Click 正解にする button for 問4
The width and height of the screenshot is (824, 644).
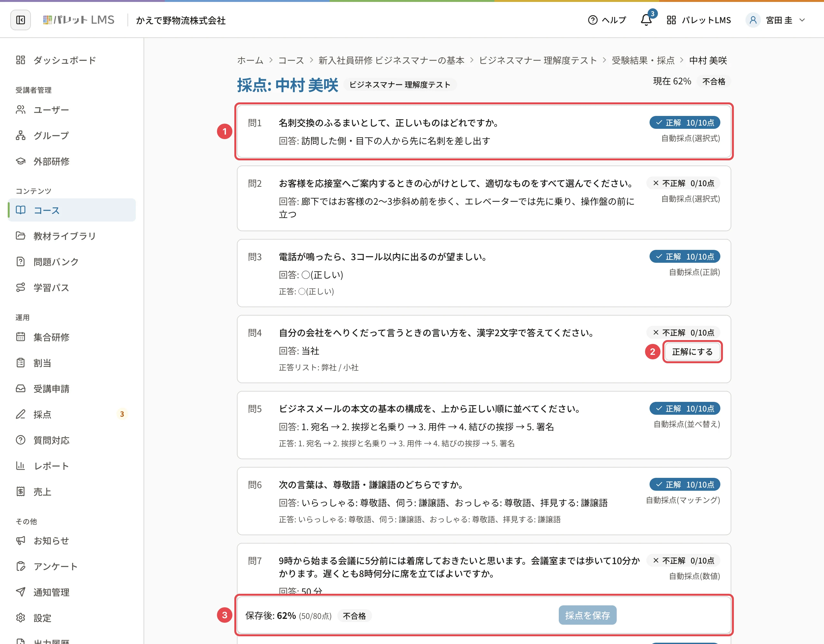tap(692, 352)
